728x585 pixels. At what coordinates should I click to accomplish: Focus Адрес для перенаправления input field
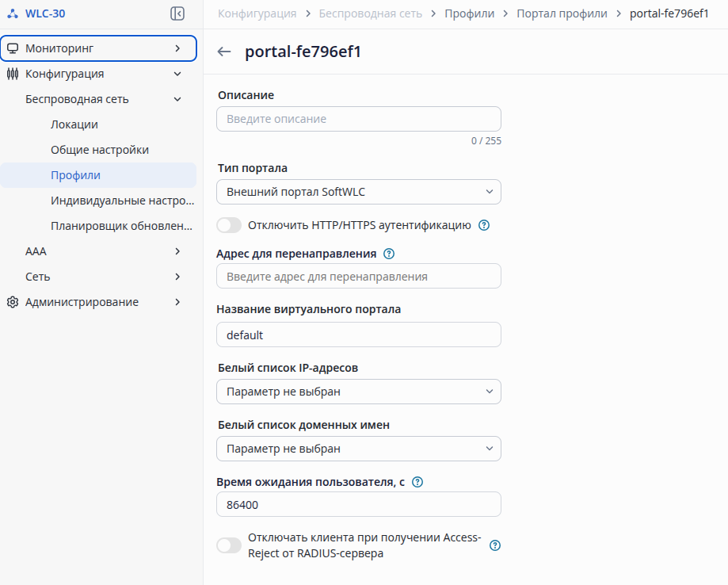(x=358, y=277)
